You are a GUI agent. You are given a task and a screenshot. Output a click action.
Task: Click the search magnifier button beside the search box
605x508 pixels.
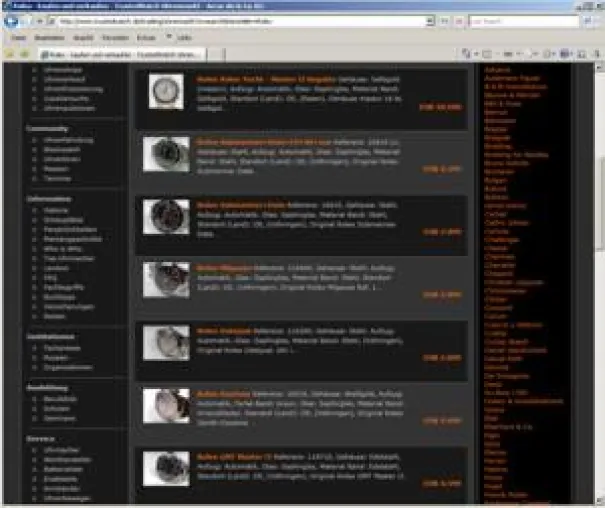pyautogui.click(x=588, y=21)
